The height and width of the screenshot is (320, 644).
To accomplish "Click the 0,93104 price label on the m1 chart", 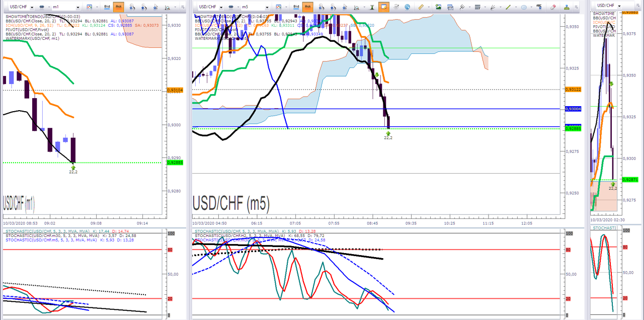I will [175, 90].
